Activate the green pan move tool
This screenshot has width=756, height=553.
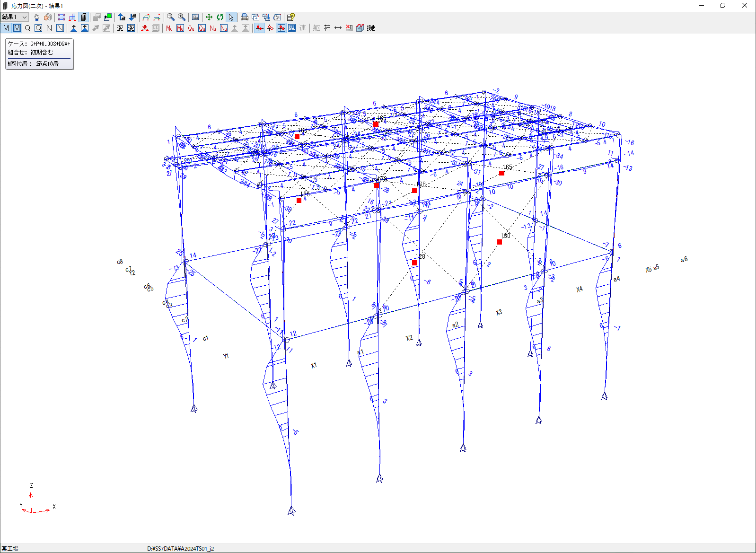point(209,17)
